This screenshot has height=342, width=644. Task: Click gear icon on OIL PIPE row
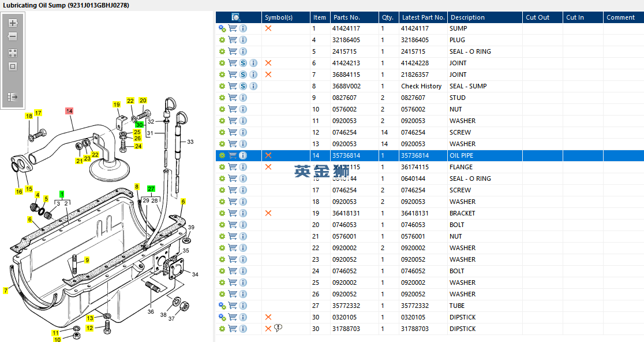[222, 155]
